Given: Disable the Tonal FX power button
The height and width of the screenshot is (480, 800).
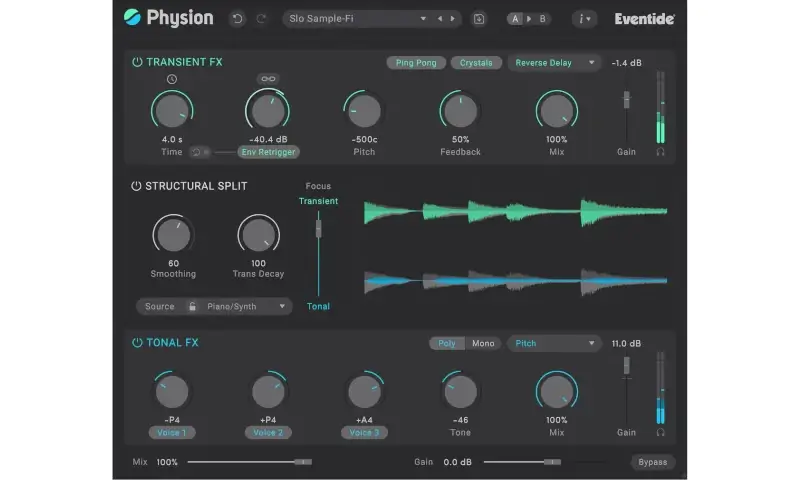Looking at the screenshot, I should (137, 343).
